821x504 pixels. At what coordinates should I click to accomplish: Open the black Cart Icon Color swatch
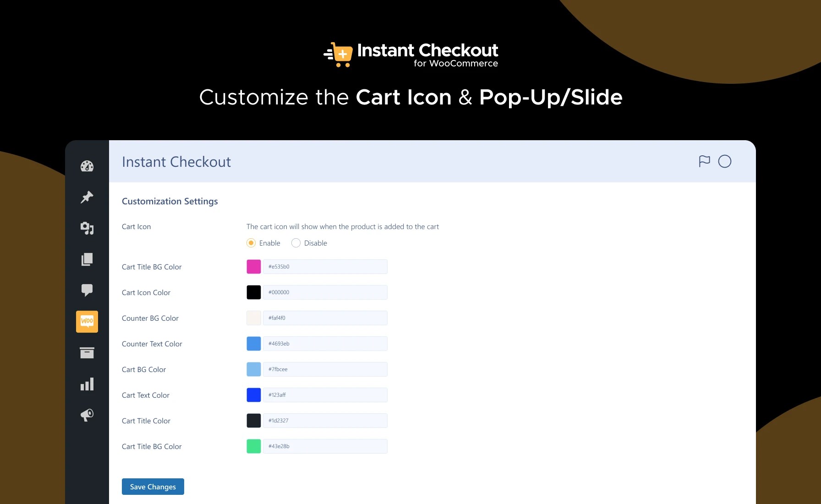pos(254,292)
